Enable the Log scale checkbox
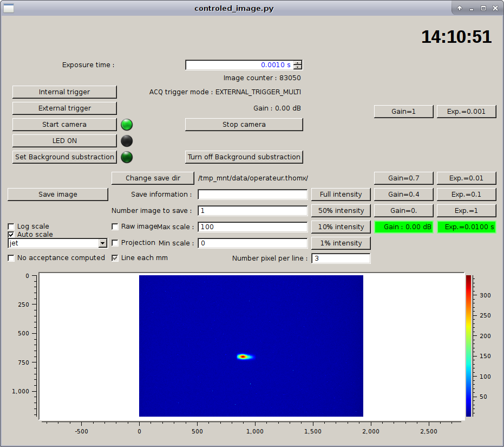504x447 pixels. coord(11,226)
